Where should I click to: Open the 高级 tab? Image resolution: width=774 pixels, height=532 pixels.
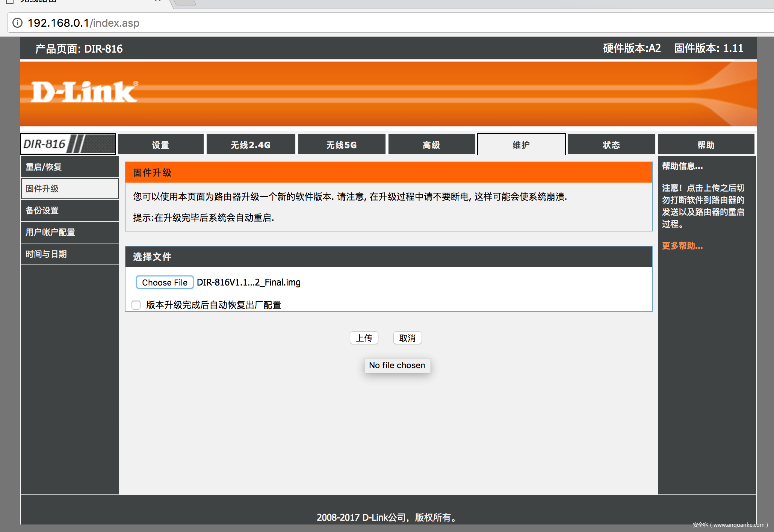[431, 145]
